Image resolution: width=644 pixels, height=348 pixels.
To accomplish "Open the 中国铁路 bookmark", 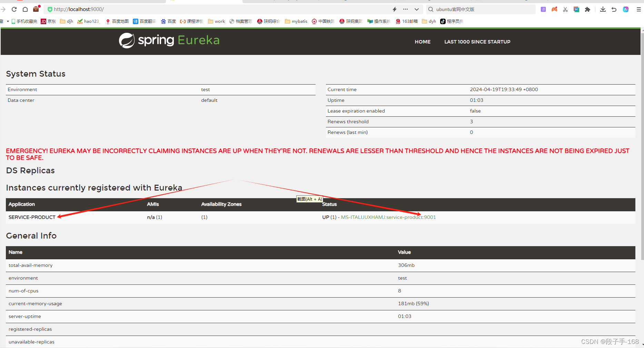I will tap(323, 21).
